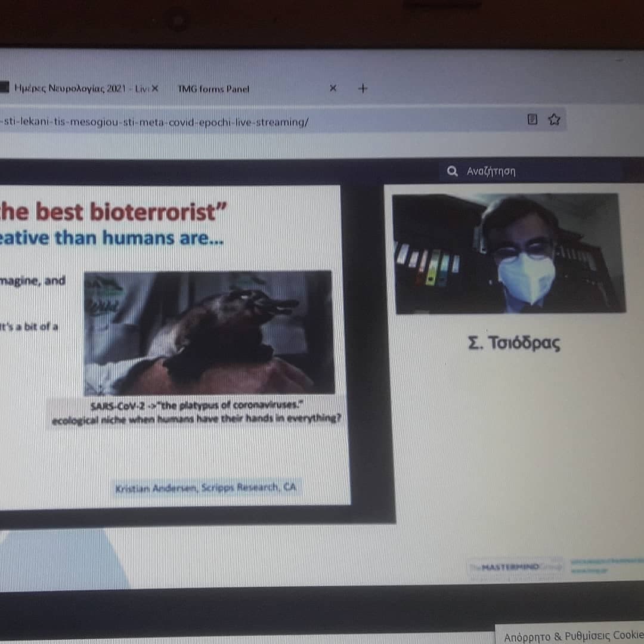
Task: Click the favicon of the Ημέρες Νευρολογίας tab
Action: 5,88
